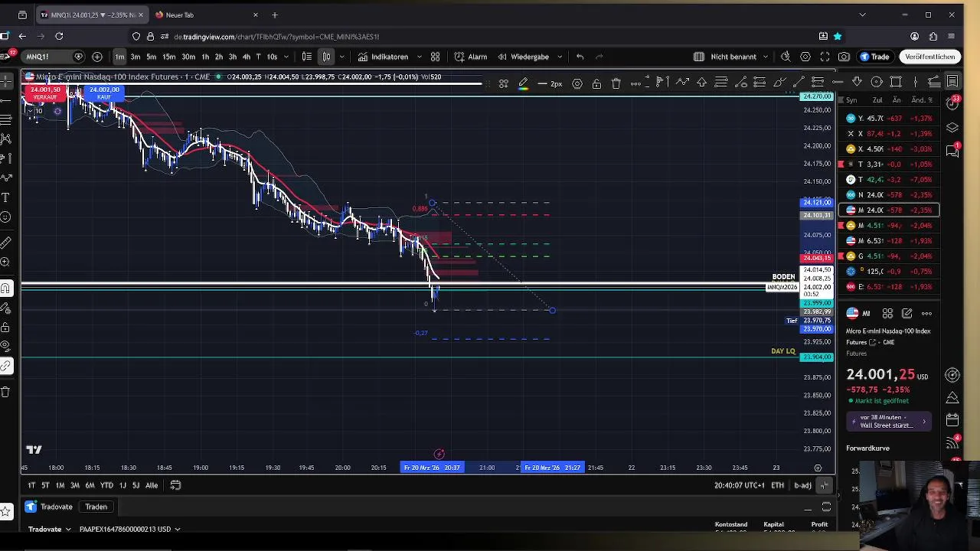The image size is (980, 551).
Task: Click the red VERKAUF sell button
Action: pyautogui.click(x=45, y=93)
